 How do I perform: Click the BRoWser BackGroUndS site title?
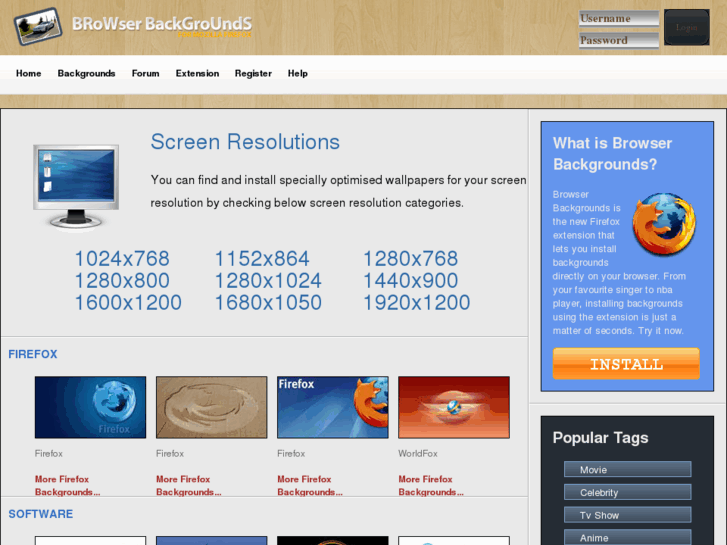point(162,24)
